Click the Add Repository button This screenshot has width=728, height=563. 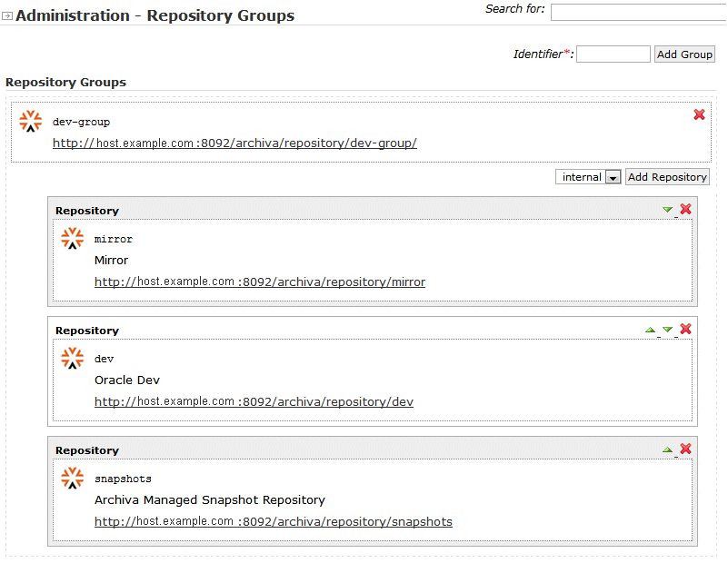[667, 177]
